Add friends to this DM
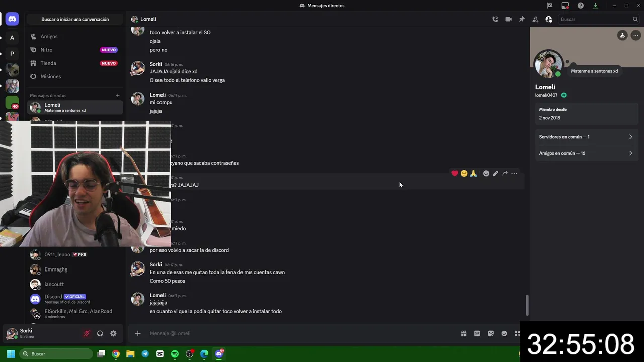Screen dimensions: 644x362 (535, 19)
